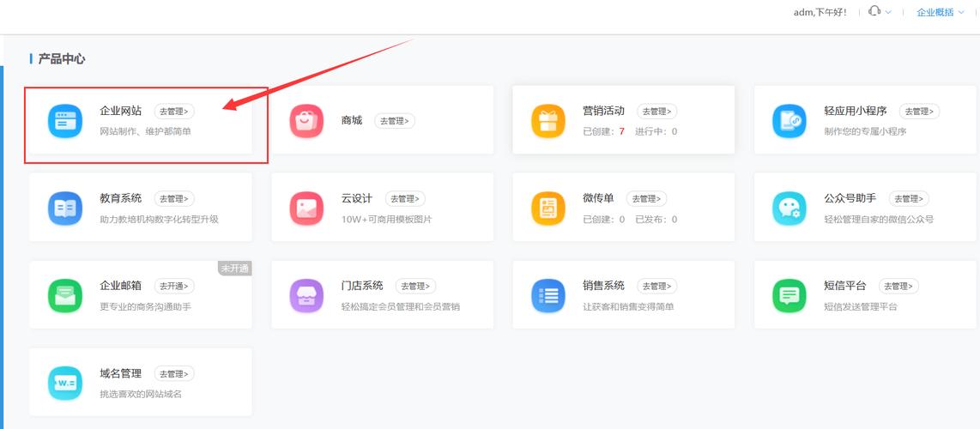Click the 产品中心 section heading
Screen dimensions: 980x429
pos(61,59)
